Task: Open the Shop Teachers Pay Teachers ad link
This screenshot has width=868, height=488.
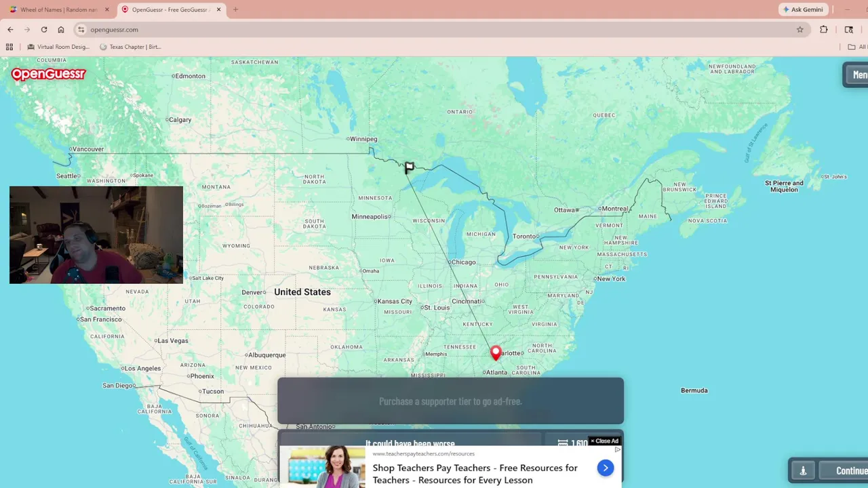Action: point(475,474)
